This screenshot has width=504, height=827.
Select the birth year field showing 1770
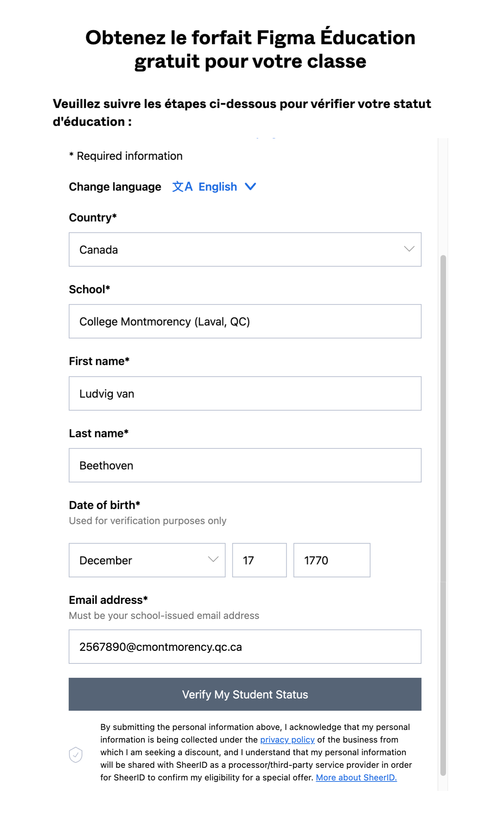331,560
